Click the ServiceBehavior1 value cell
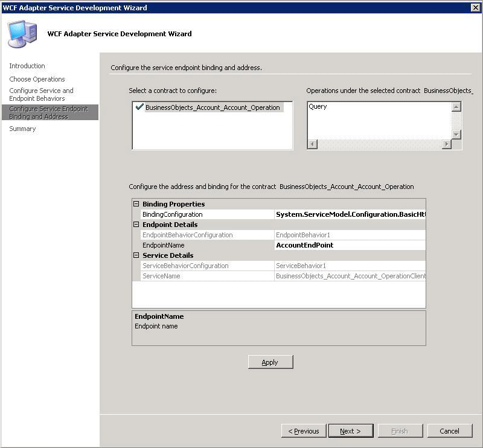 350,266
